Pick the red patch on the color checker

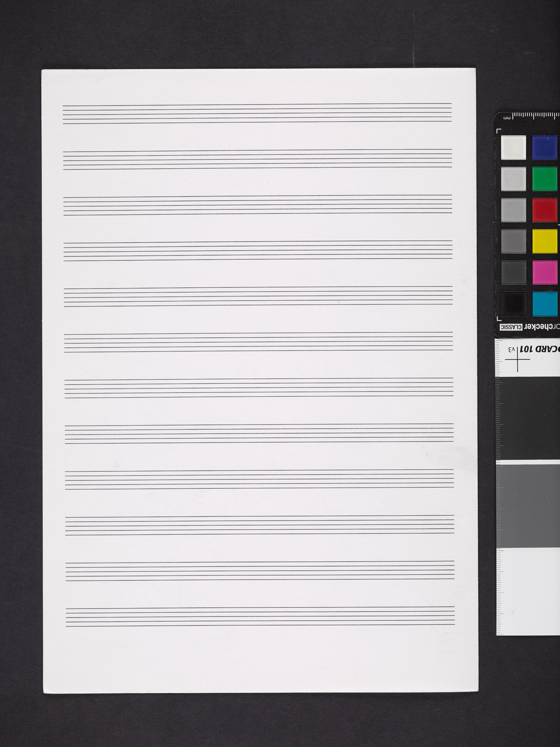click(545, 210)
